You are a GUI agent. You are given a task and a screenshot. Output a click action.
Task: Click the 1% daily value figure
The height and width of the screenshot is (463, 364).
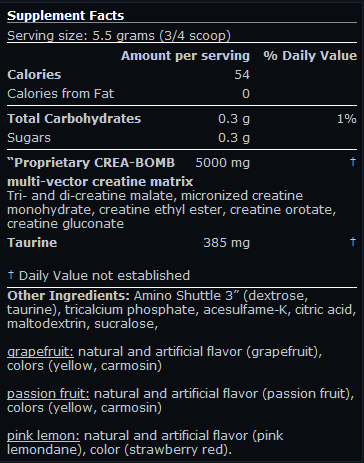coord(347,119)
